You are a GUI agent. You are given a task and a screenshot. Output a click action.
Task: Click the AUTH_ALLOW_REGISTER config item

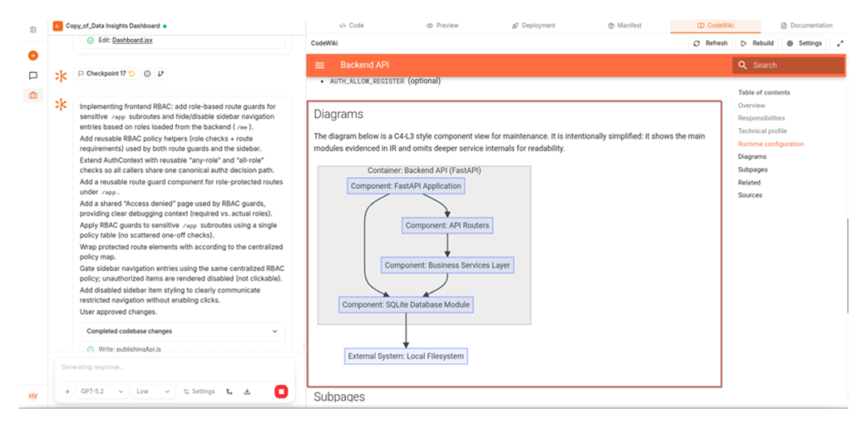386,81
